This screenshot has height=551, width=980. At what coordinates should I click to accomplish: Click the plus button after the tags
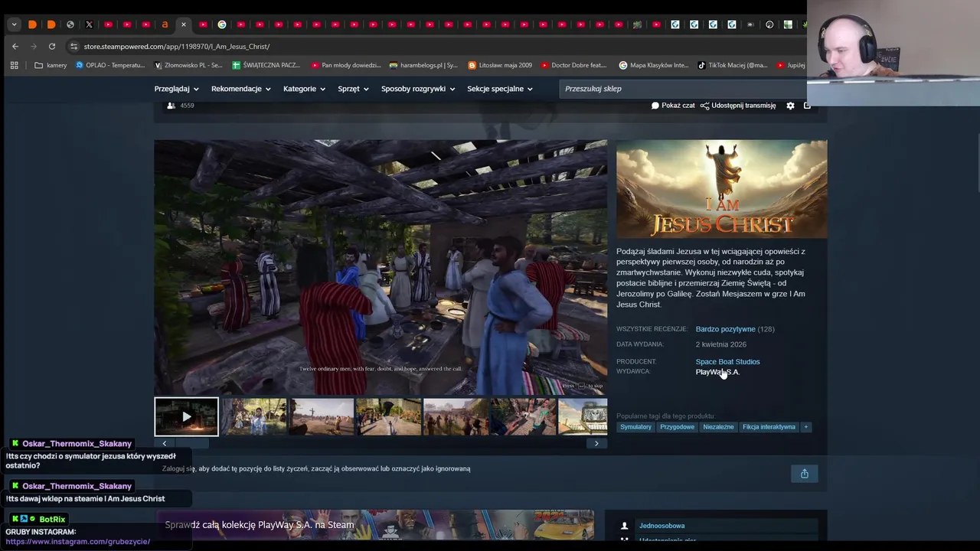805,427
